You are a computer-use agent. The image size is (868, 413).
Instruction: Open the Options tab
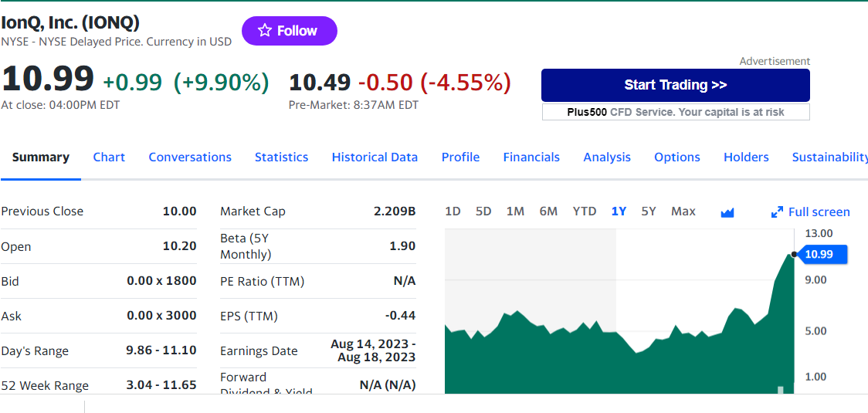676,157
